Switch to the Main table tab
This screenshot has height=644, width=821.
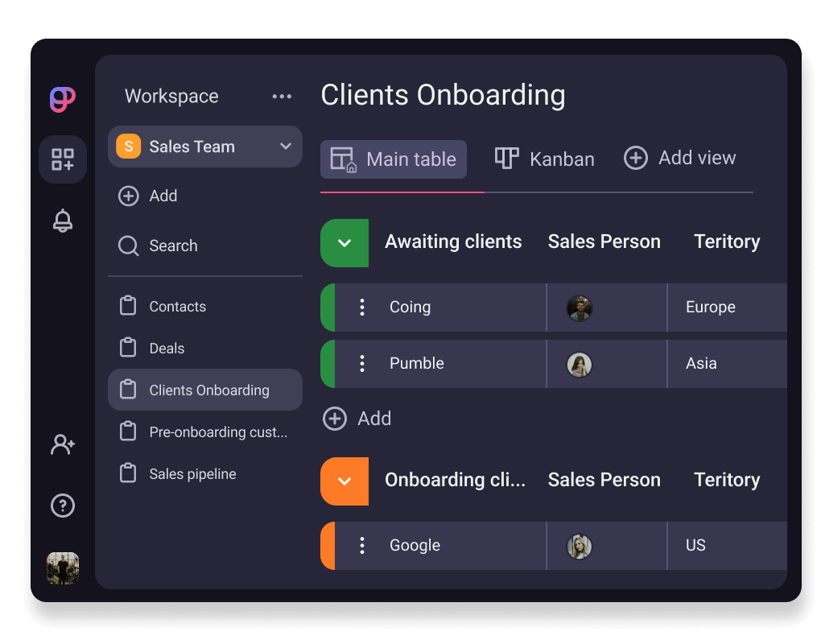coord(393,159)
